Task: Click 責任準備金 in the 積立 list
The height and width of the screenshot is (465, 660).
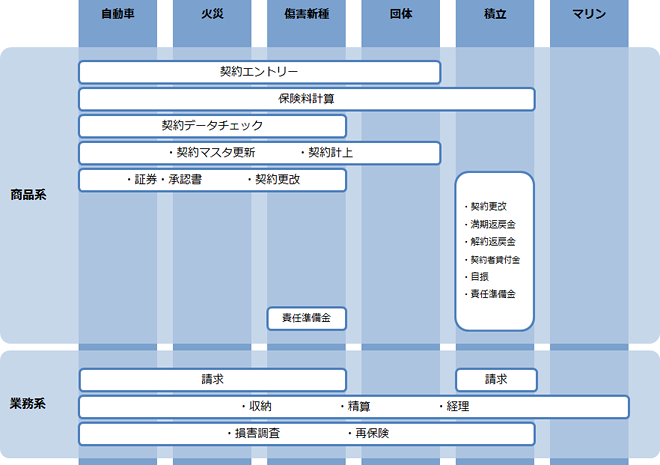Action: [x=492, y=294]
